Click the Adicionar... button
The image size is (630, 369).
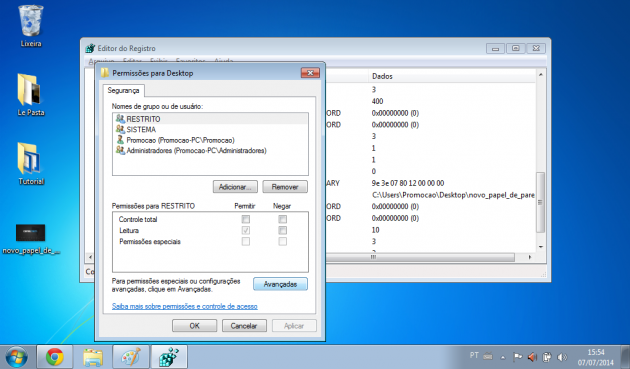pos(235,187)
